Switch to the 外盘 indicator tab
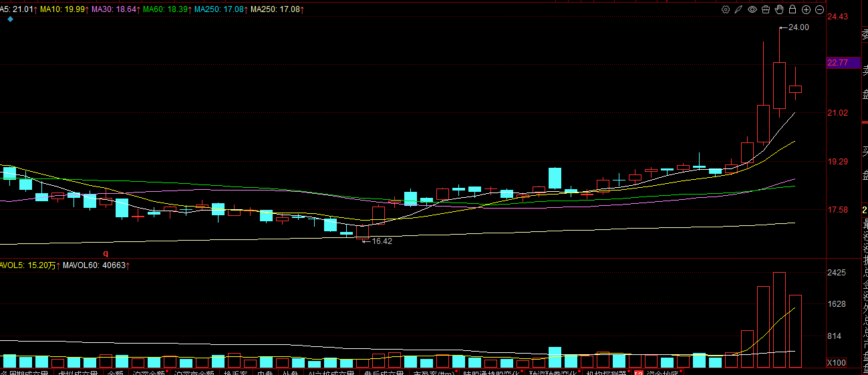 289,372
